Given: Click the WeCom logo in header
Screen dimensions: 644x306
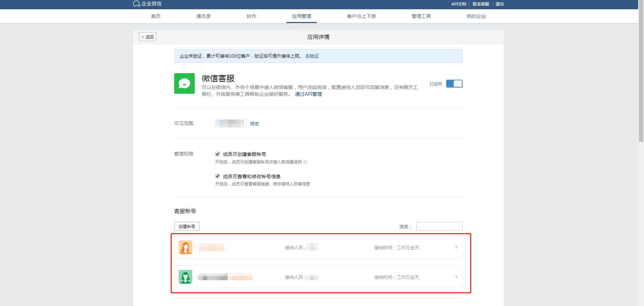Looking at the screenshot, I should (x=147, y=4).
